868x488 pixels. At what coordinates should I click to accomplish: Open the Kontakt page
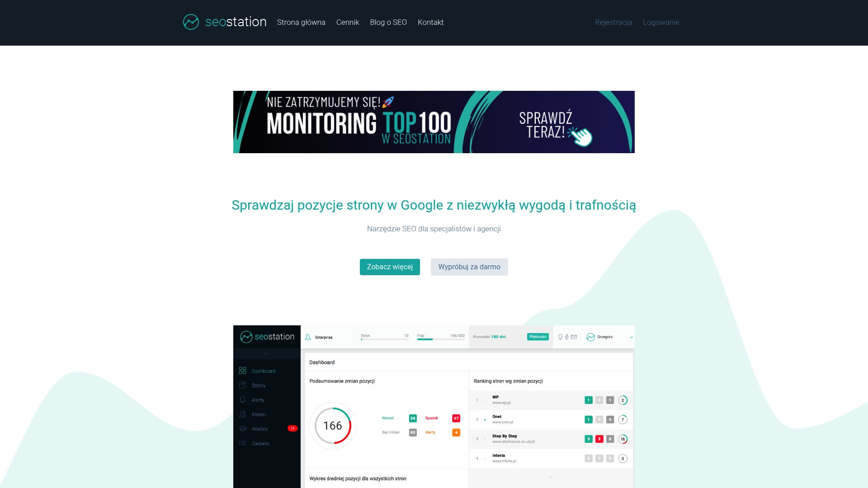pos(430,22)
